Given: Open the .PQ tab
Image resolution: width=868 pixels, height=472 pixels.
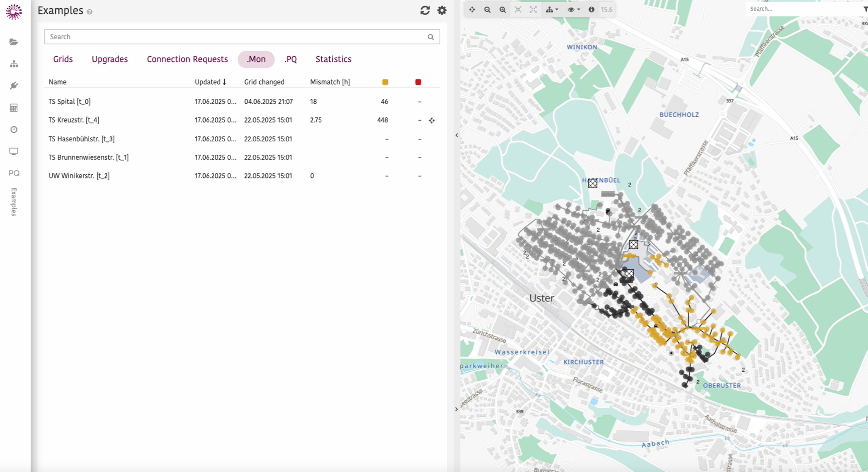Looking at the screenshot, I should 291,59.
